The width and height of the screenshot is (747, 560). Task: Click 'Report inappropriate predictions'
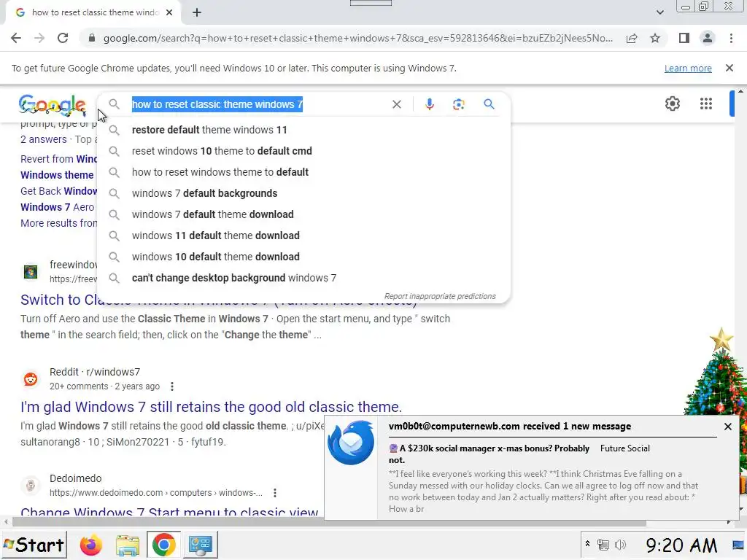440,296
